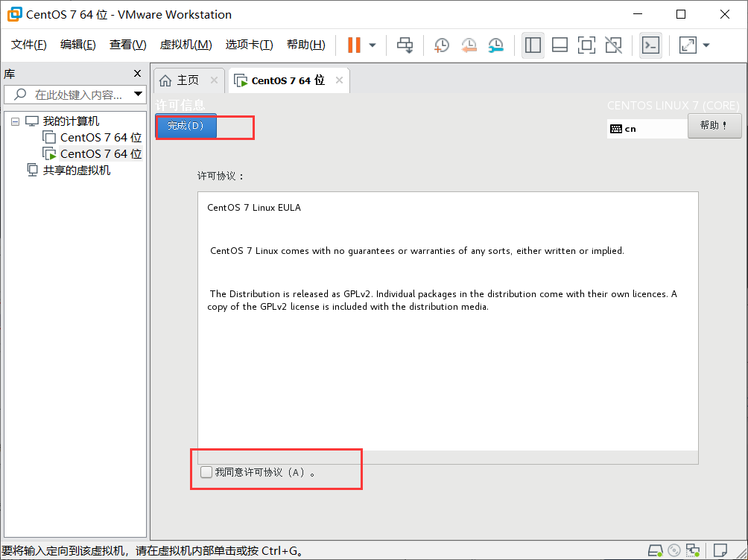Click the CD/DVD drive status icon
Viewport: 748px width, 560px height.
coord(674,550)
